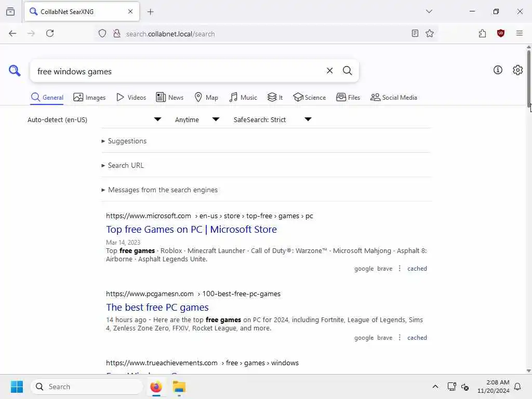
Task: Open the tracking protection shield icon
Action: 102,34
